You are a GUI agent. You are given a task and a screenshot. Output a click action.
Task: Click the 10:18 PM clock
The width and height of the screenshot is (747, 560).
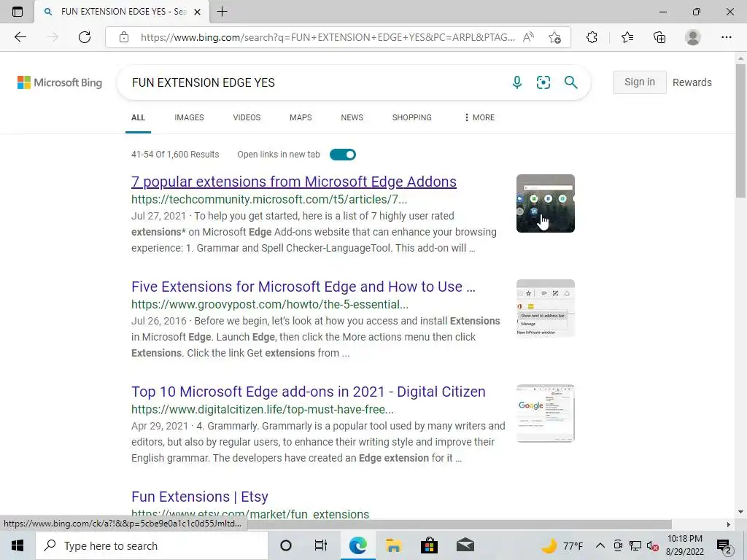pos(684,539)
